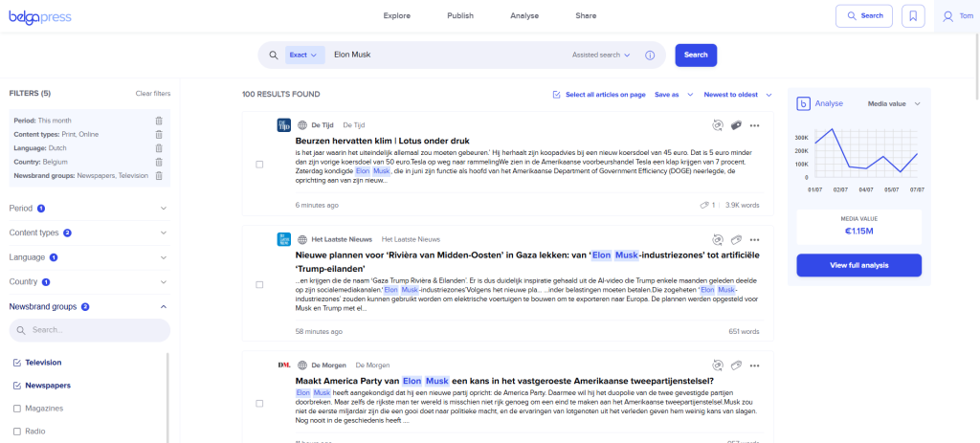Expand the Period filter section
Viewport: 980px width, 443px height.
click(x=89, y=208)
